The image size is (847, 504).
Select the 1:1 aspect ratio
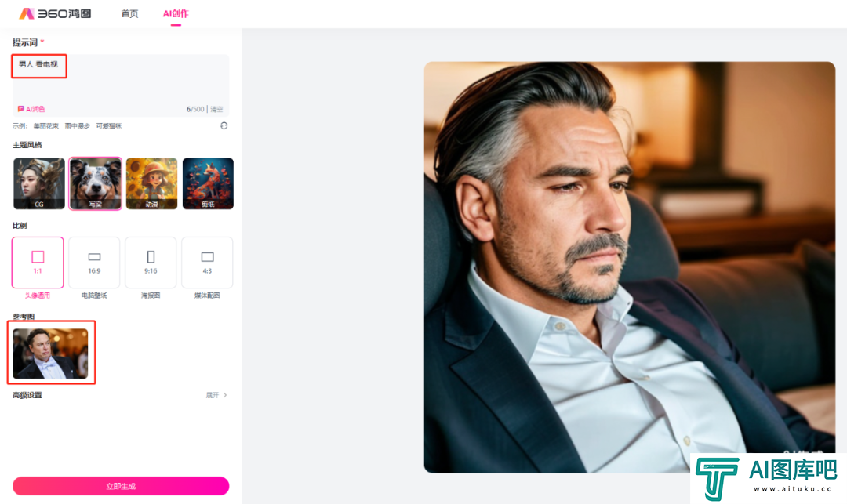tap(38, 263)
